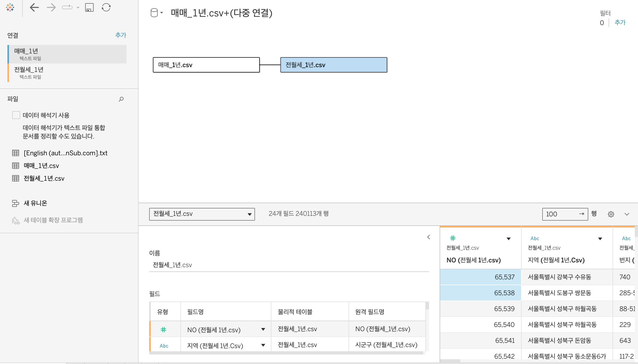
Task: Click the back arrow in toolbar
Action: 34,7
